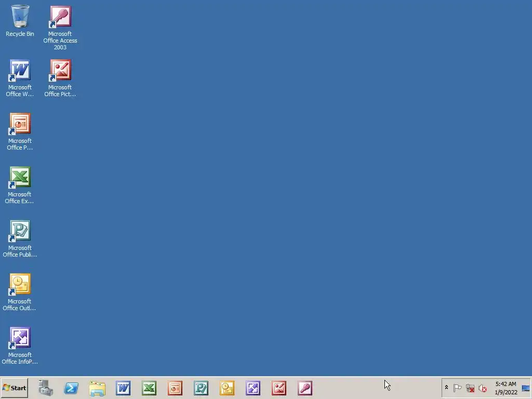Click the muted volume tray icon
Screen dimensions: 532x399
click(x=482, y=388)
